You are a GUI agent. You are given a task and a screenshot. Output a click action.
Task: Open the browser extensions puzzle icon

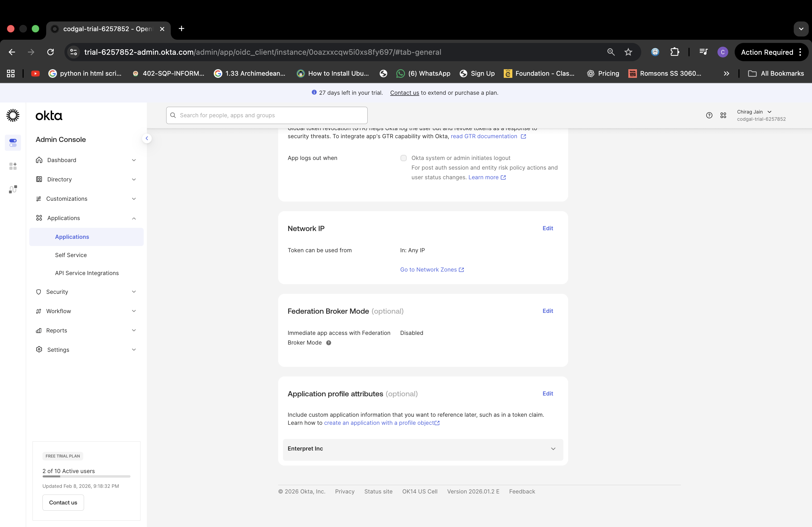pyautogui.click(x=675, y=52)
